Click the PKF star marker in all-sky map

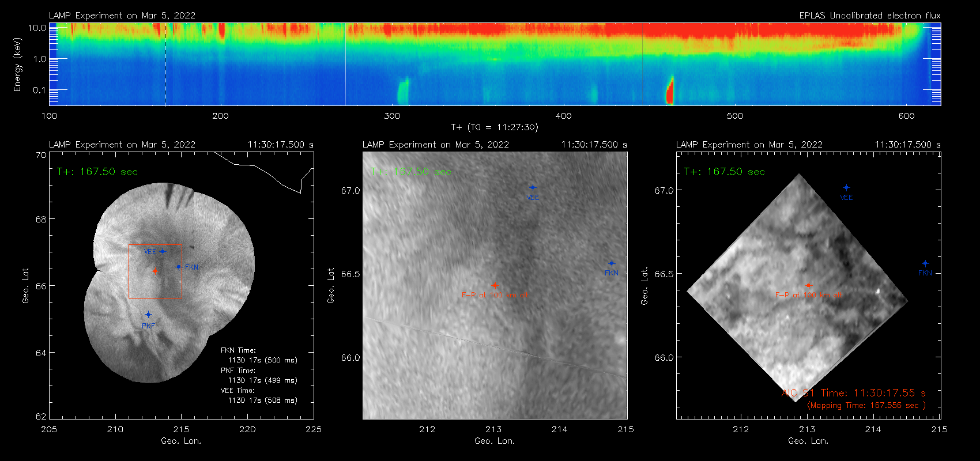pos(148,315)
